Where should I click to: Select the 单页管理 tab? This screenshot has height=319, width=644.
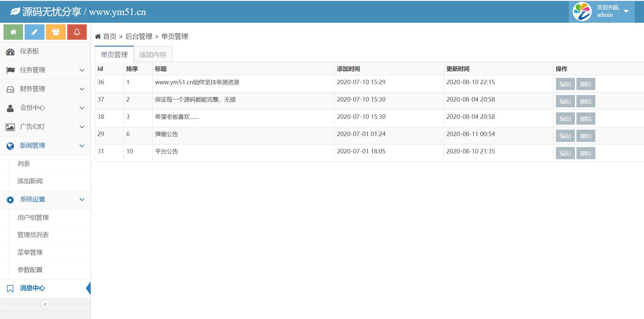point(114,55)
